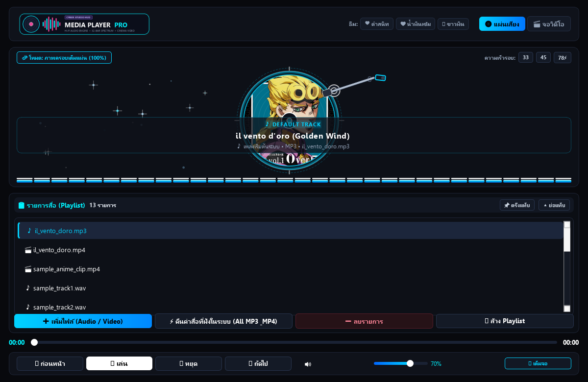The height and width of the screenshot is (382, 588).
Task: Mute audio via the speaker icon
Action: [x=308, y=364]
